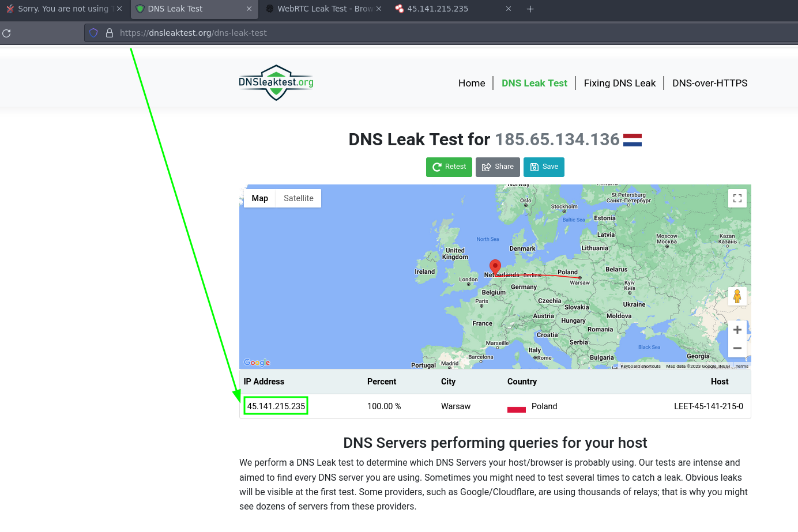Click the Share button
The height and width of the screenshot is (532, 798).
[x=498, y=167]
